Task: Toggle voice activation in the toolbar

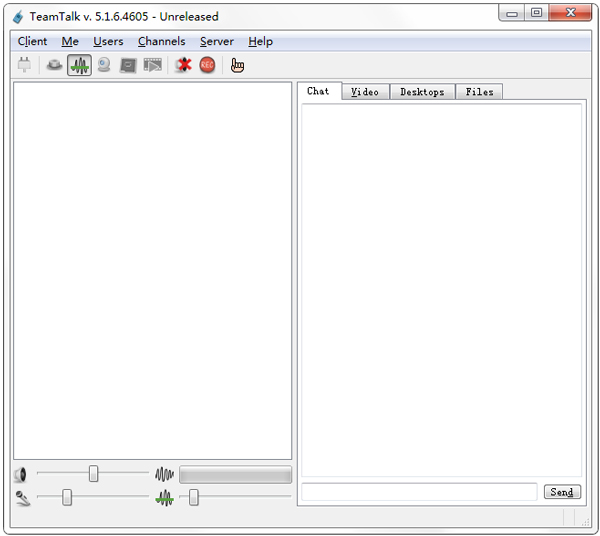Action: 79,65
